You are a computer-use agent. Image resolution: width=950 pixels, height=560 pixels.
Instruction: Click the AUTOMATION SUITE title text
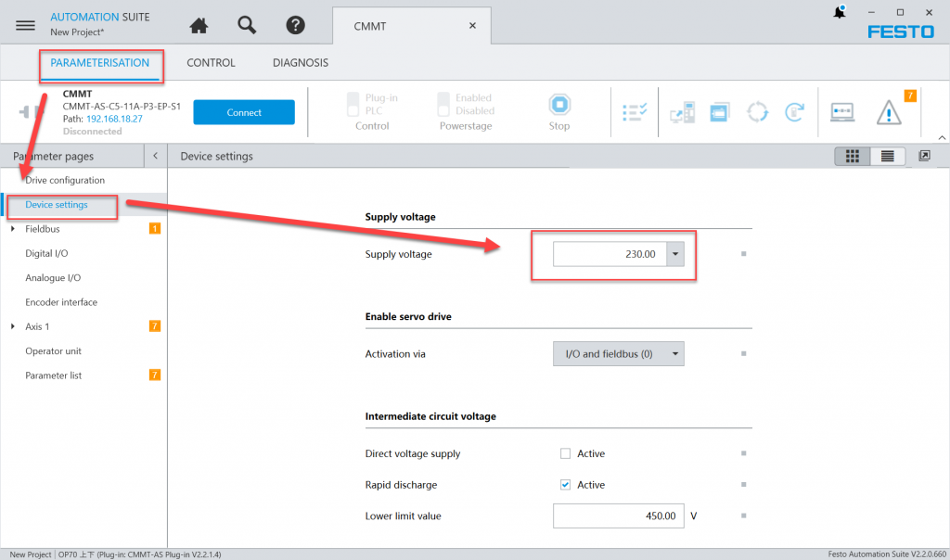[x=100, y=17]
